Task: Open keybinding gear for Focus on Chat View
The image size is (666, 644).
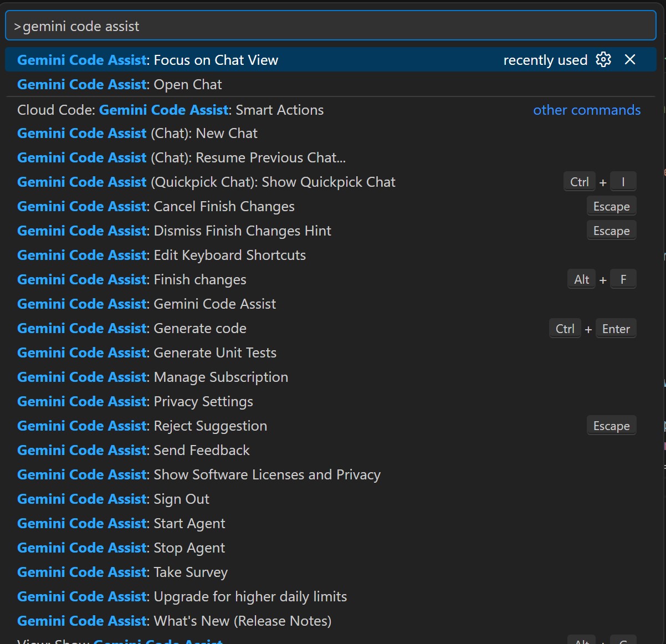Action: pyautogui.click(x=603, y=59)
